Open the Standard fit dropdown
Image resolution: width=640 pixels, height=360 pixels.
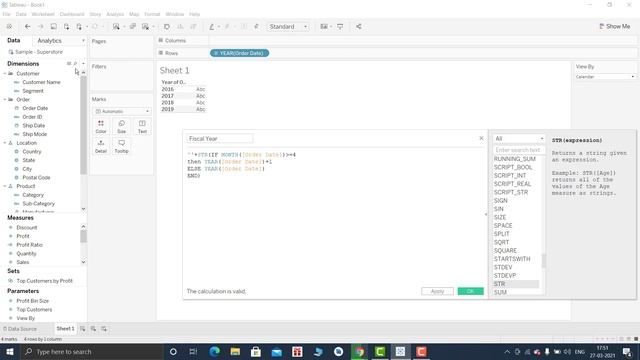click(x=288, y=27)
